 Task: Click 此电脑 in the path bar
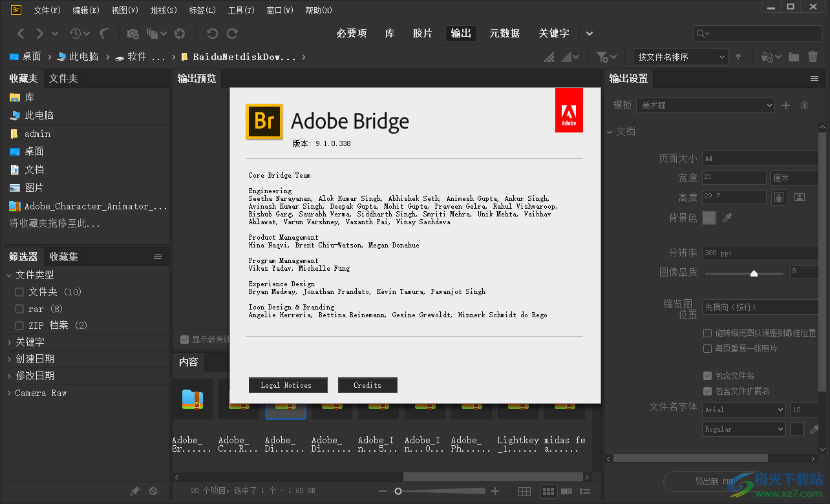pos(77,57)
